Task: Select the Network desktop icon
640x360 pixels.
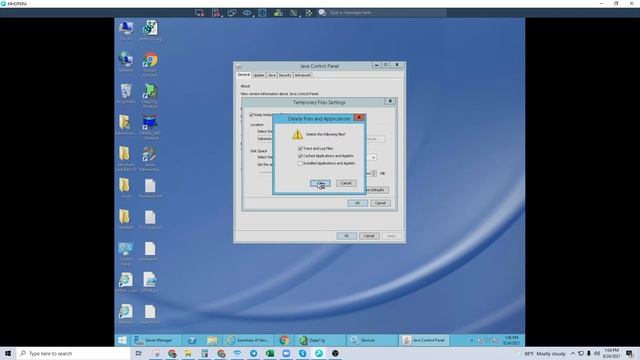Action: (126, 62)
